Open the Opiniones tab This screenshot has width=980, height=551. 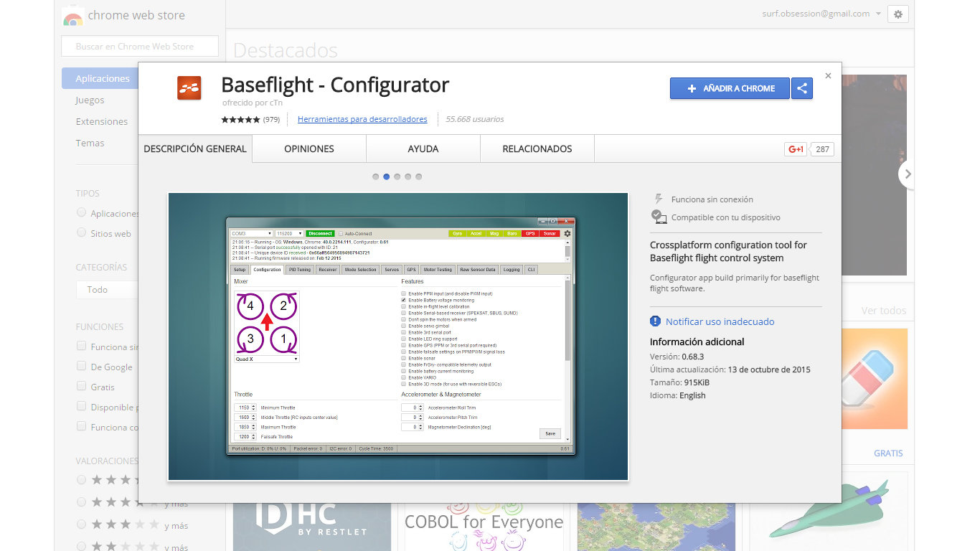(x=309, y=149)
